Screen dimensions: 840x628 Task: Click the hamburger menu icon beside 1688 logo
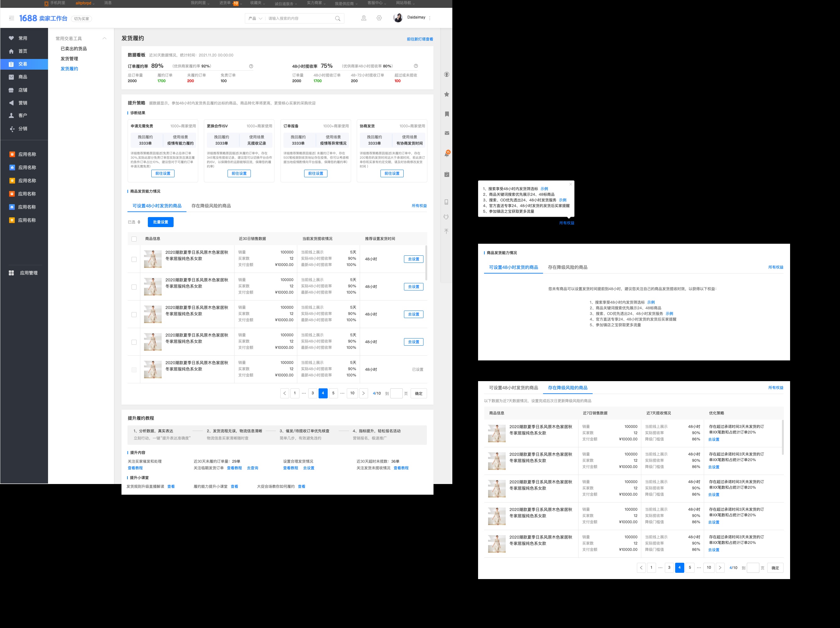12,18
